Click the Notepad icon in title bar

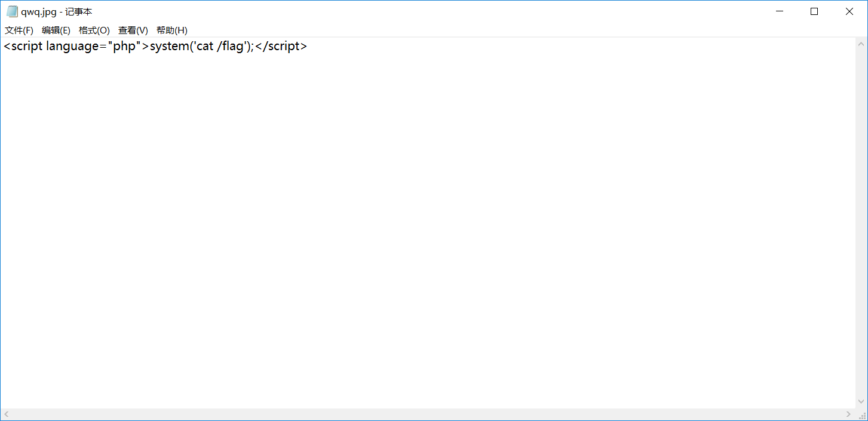click(12, 11)
